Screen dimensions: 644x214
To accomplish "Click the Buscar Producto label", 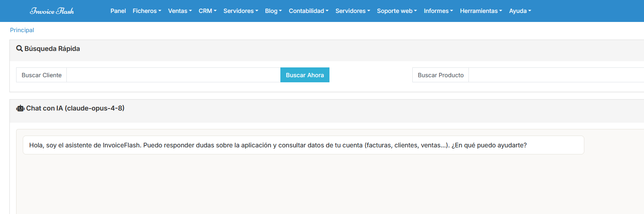I will pos(441,75).
